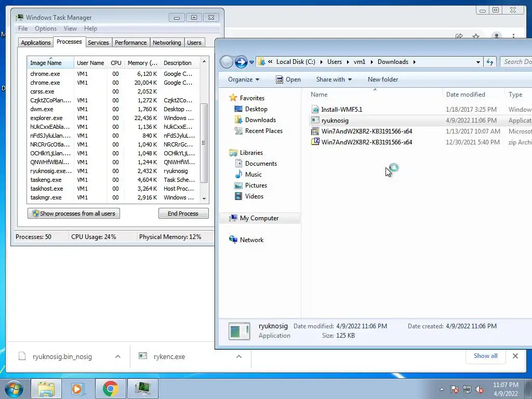Select the zip archive Win7AndW2K8R2 icon
The image size is (532, 399).
[x=315, y=142]
